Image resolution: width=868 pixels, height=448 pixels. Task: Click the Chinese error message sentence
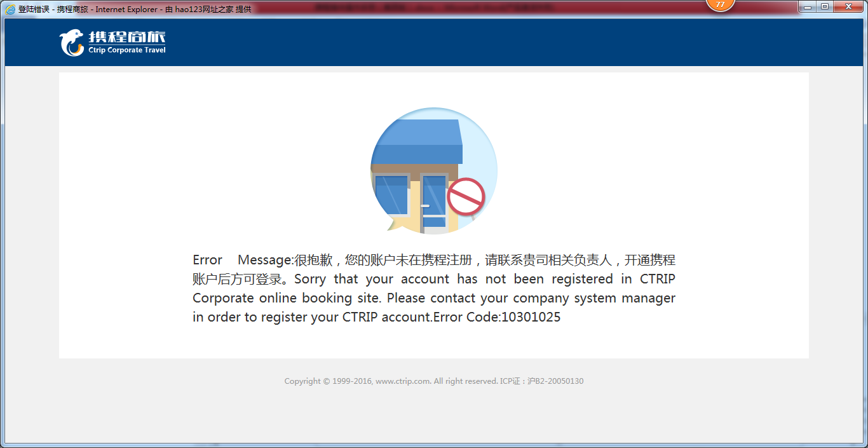(x=433, y=269)
